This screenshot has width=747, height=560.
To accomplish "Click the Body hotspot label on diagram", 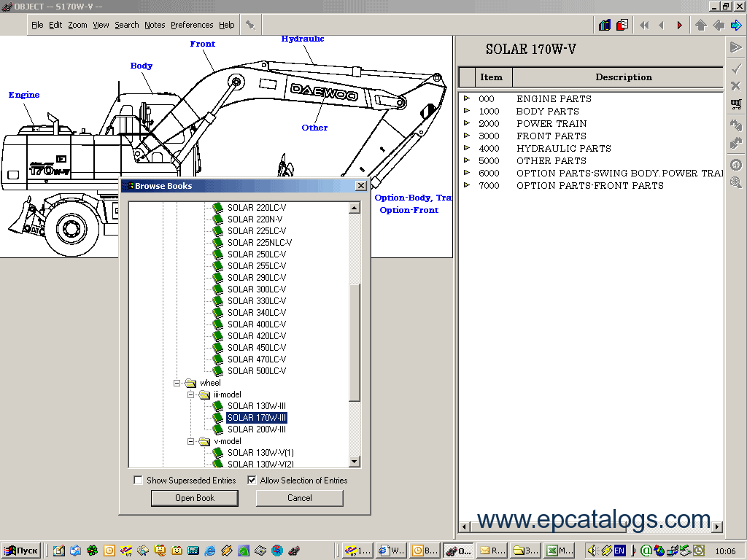I will coord(142,66).
